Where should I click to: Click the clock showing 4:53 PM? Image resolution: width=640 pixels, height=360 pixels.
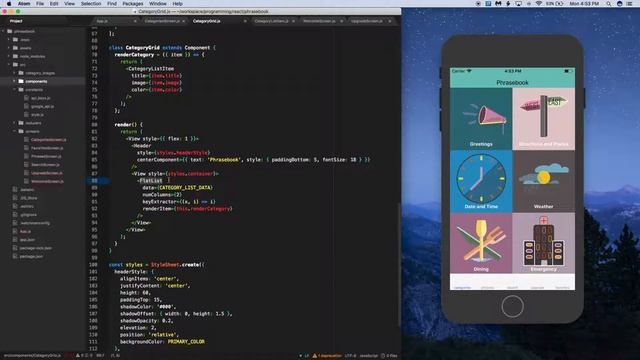point(584,4)
